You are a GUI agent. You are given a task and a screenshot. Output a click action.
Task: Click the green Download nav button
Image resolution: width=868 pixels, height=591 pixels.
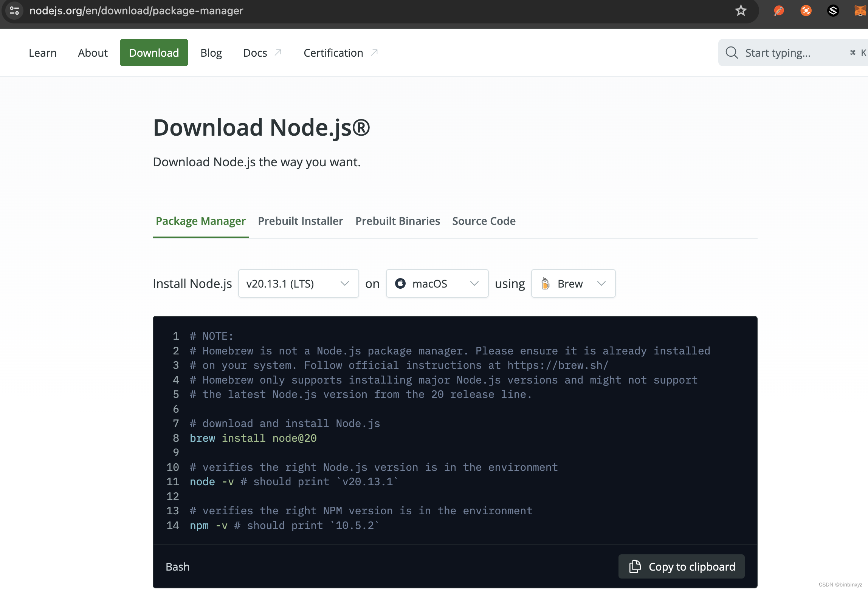click(x=154, y=53)
